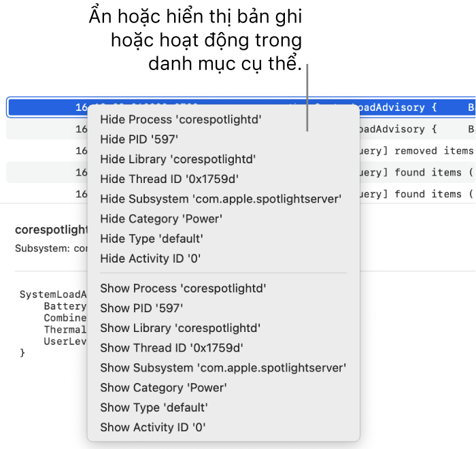This screenshot has width=476, height=449.
Task: Select Show Activity ID '0'
Action: pos(153,427)
